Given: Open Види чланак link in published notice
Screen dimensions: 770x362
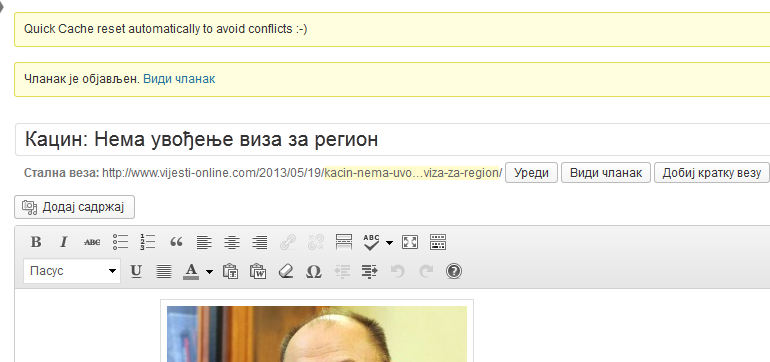Looking at the screenshot, I should pyautogui.click(x=179, y=79).
